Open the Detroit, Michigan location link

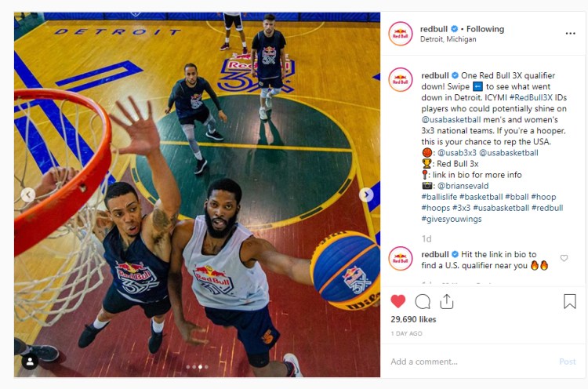(x=448, y=39)
